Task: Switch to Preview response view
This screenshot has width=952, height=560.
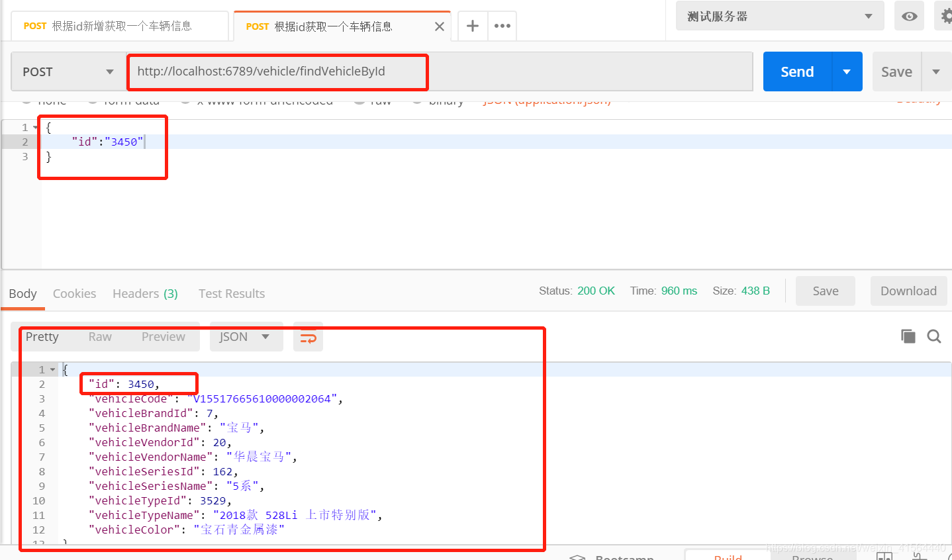Action: coord(163,336)
